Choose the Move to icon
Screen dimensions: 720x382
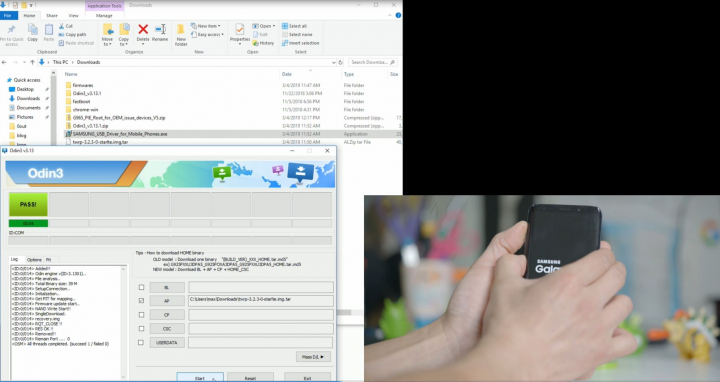tap(107, 30)
